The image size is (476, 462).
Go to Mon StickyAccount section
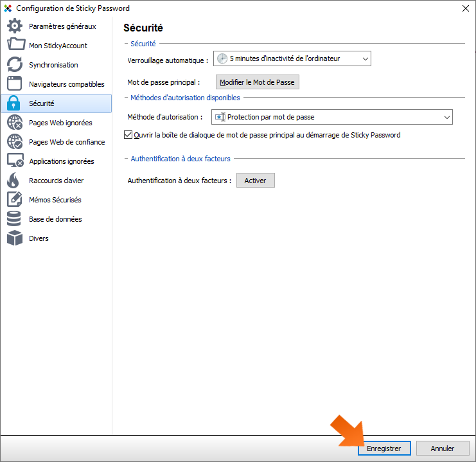57,45
